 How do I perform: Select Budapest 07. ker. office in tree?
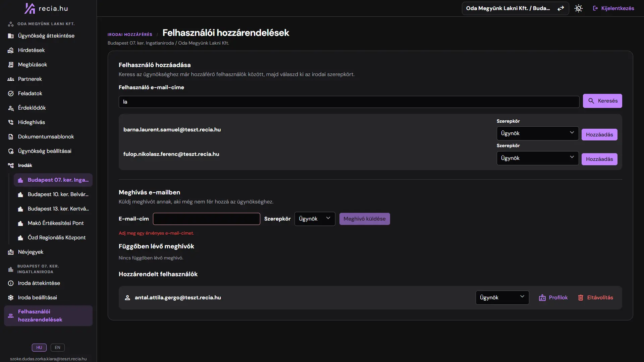click(53, 180)
